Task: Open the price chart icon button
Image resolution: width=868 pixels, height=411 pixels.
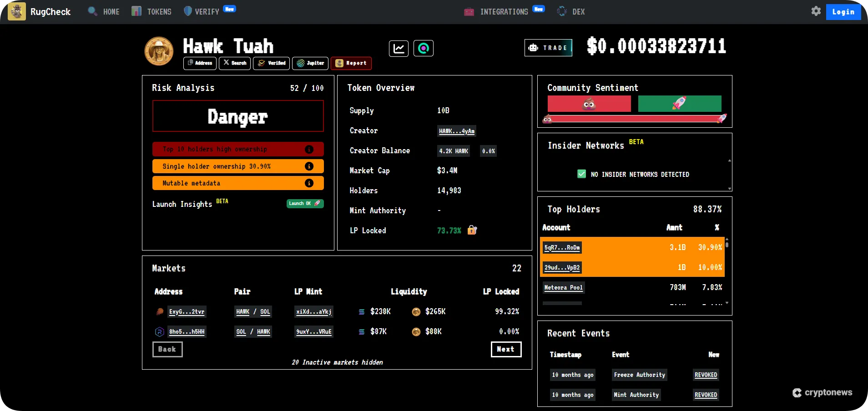Action: point(399,48)
